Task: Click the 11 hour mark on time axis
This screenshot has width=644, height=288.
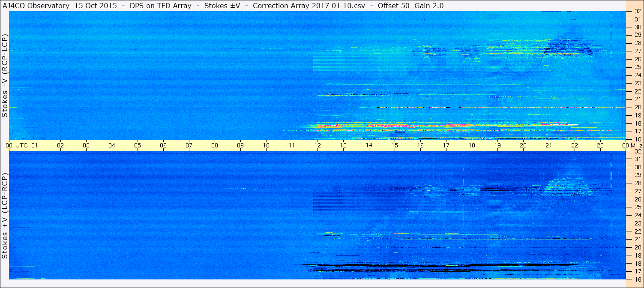Action: [x=292, y=145]
